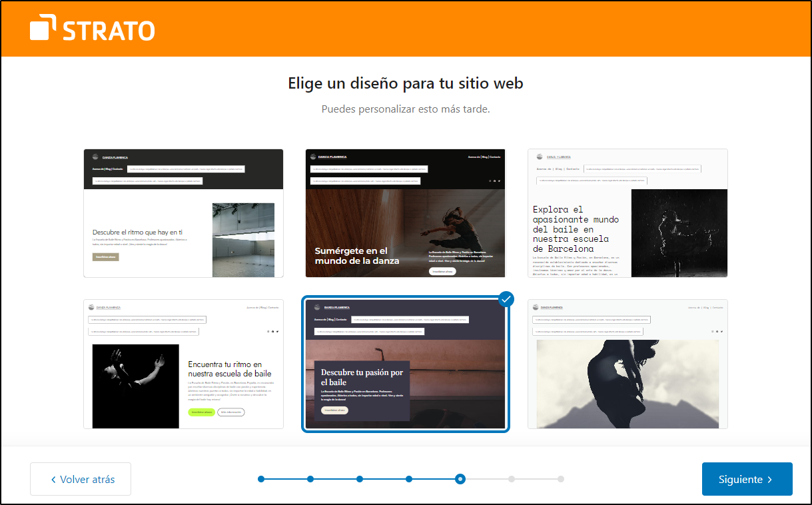Deselect the currently chosen dance design

point(406,364)
